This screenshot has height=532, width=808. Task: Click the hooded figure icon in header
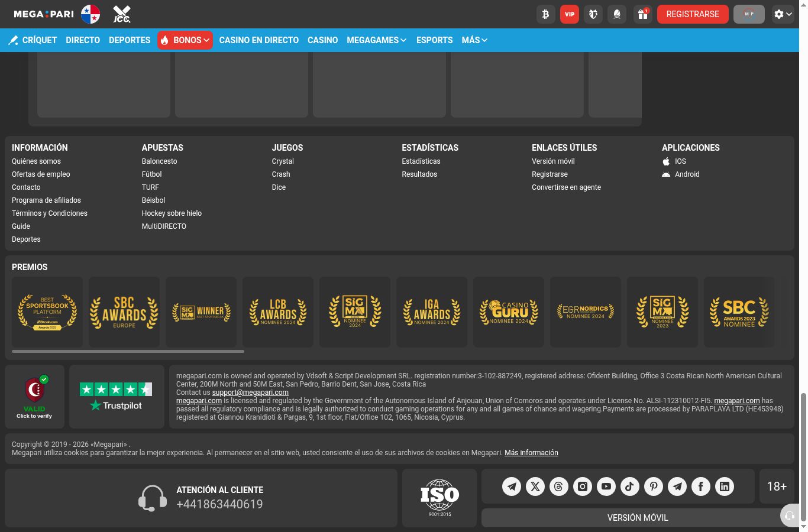(x=617, y=14)
